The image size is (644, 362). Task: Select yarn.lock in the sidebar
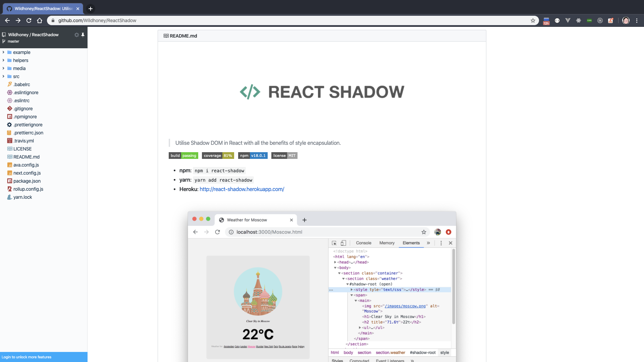22,197
